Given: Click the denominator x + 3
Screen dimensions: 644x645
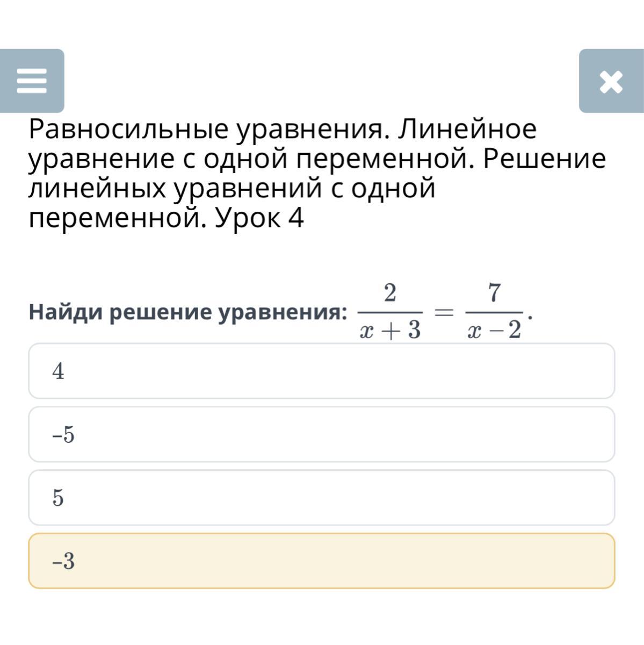Looking at the screenshot, I should [x=390, y=331].
